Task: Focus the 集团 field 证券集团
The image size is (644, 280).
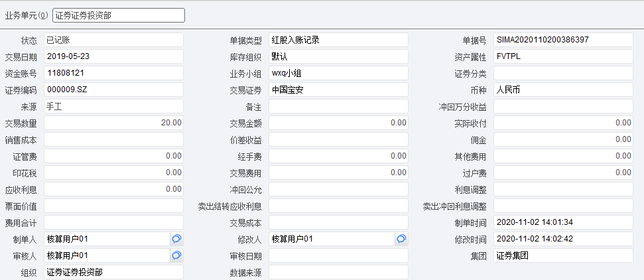Action: [x=562, y=255]
